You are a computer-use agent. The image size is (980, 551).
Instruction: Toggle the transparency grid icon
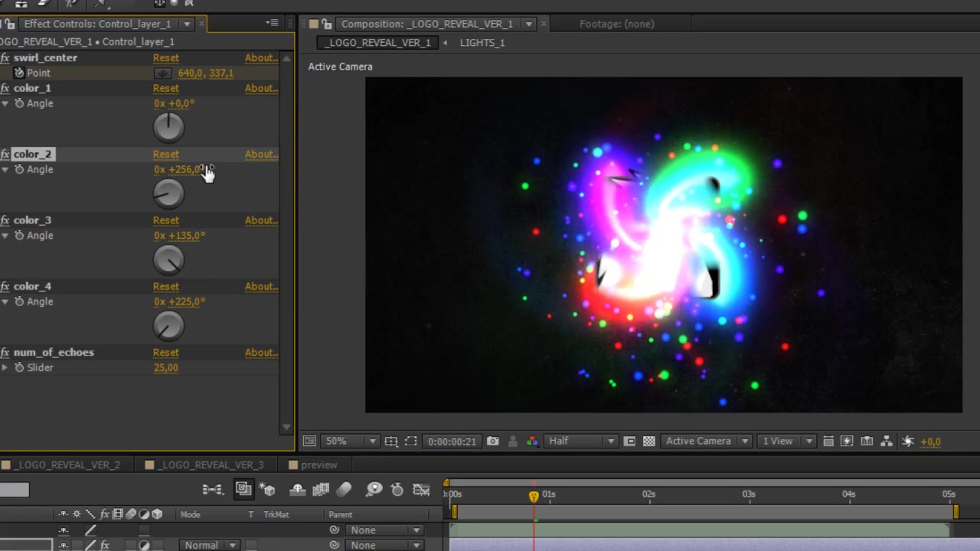click(649, 441)
